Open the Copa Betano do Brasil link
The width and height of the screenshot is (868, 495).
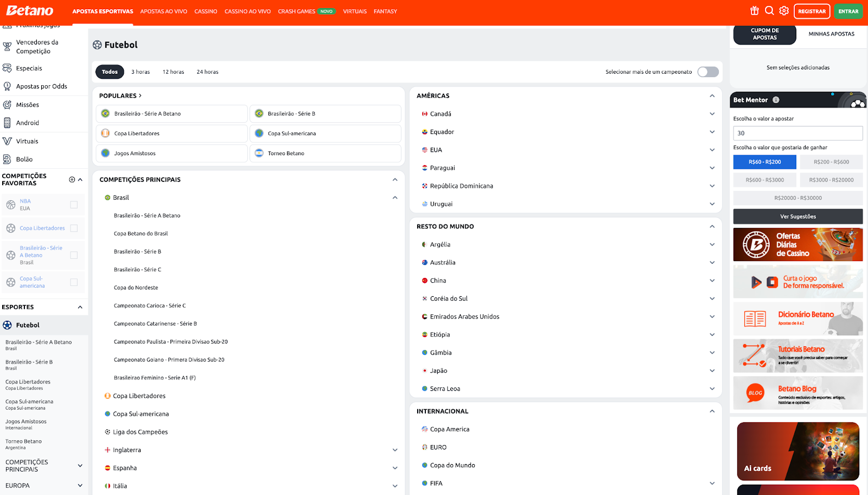click(141, 234)
